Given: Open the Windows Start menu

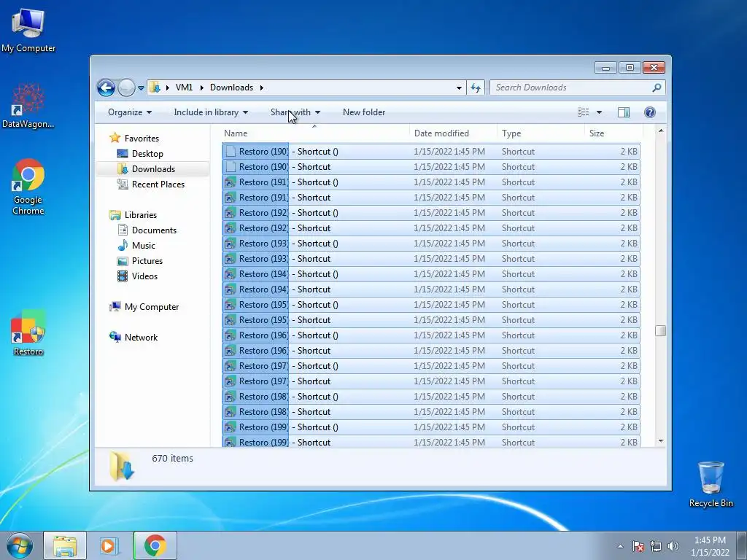Looking at the screenshot, I should click(x=20, y=545).
